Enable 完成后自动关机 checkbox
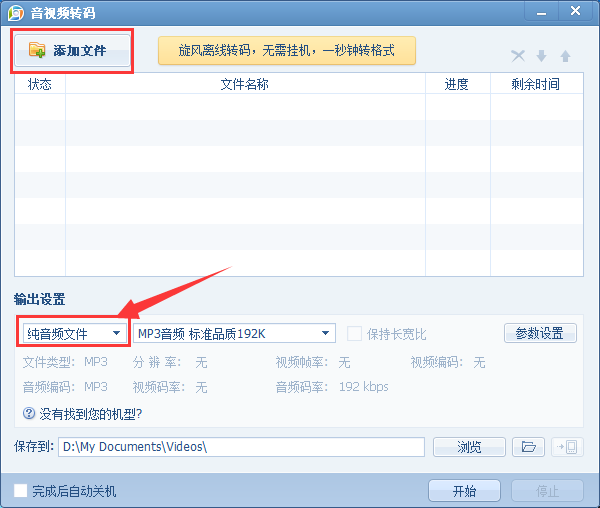 (x=21, y=490)
